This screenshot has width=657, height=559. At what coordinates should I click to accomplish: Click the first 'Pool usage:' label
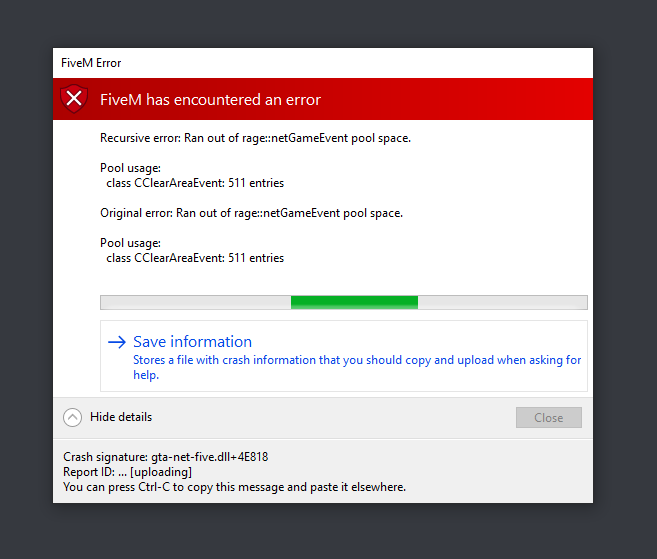[x=130, y=168]
